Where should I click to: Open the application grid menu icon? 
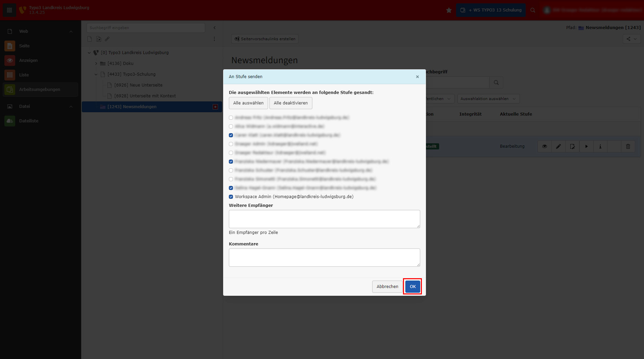coord(9,10)
